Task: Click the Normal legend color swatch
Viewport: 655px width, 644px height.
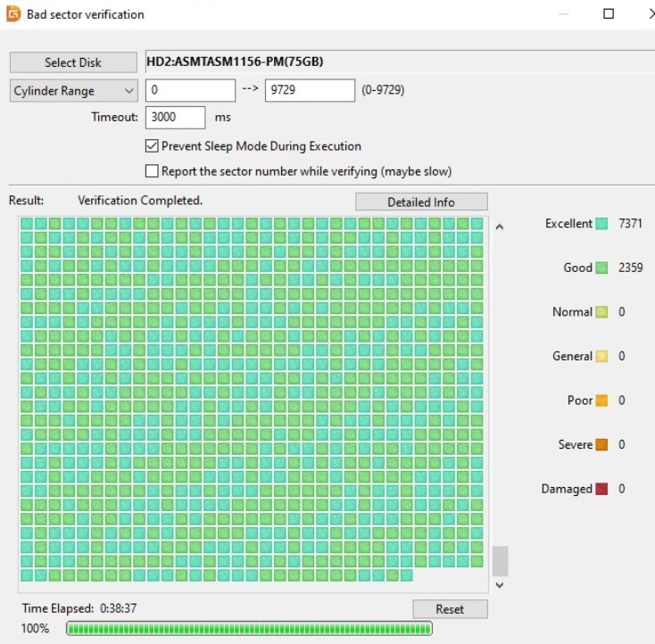Action: click(601, 312)
